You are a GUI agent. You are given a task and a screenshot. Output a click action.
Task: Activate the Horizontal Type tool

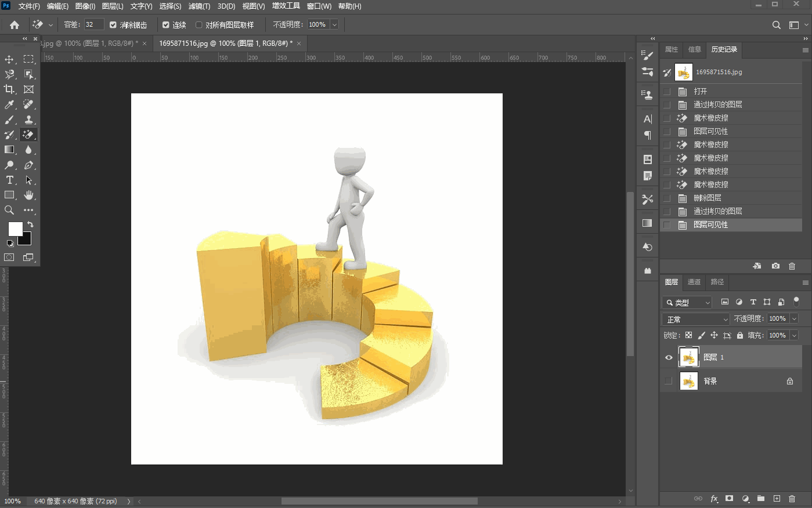click(x=9, y=180)
